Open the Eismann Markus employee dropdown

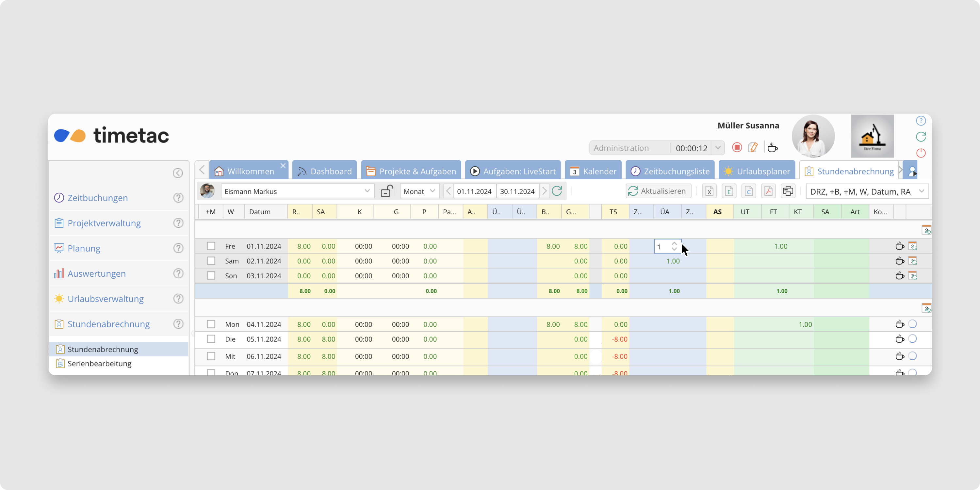pyautogui.click(x=367, y=191)
